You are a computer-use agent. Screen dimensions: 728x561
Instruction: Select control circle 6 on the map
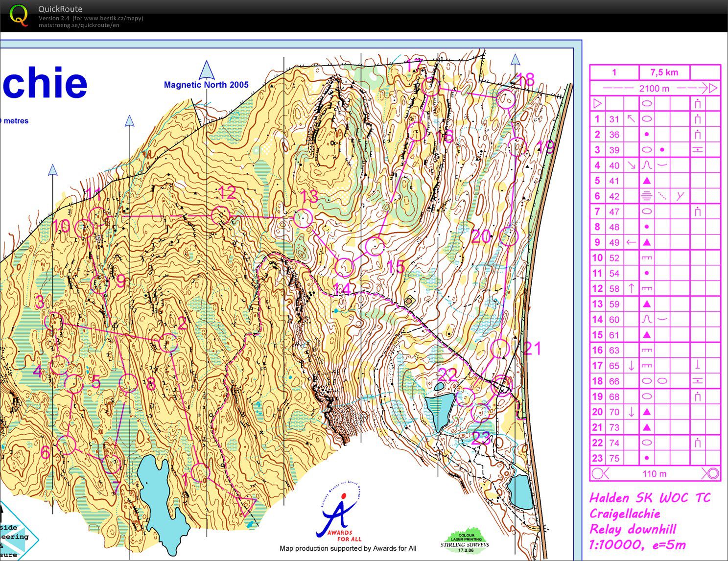click(x=66, y=445)
